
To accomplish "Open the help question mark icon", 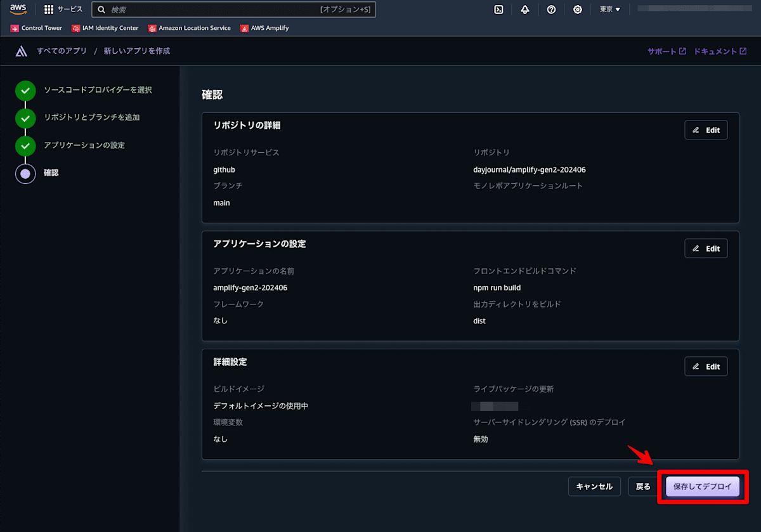I will [551, 10].
